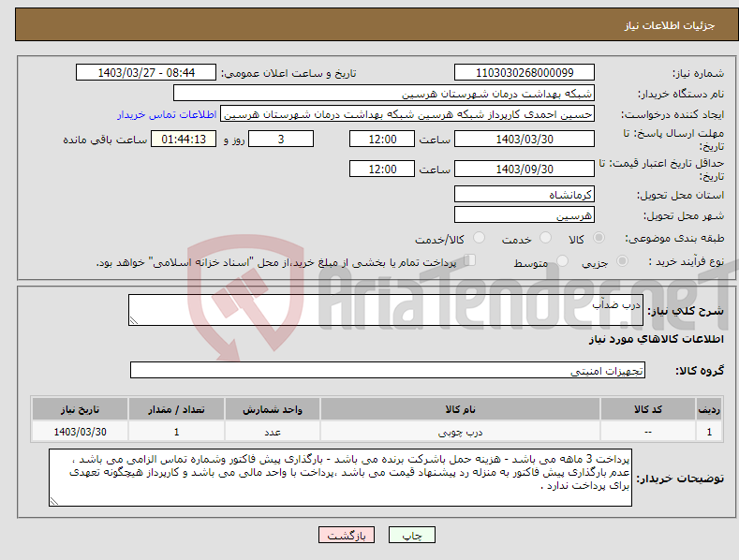Click the remaining days field showing 3

pyautogui.click(x=281, y=139)
